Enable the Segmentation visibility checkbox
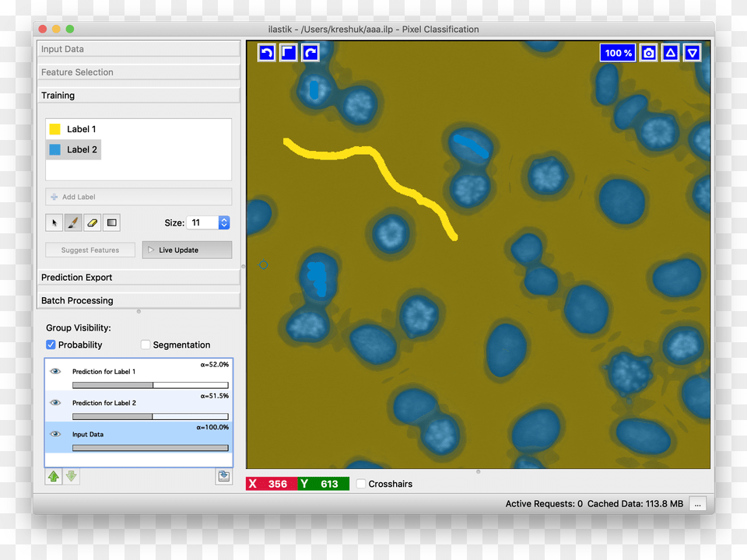This screenshot has height=560, width=747. click(x=146, y=345)
